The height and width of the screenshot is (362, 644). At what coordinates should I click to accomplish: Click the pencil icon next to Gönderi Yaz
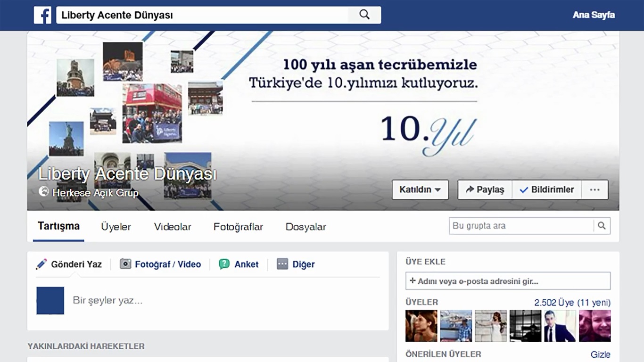(x=41, y=264)
